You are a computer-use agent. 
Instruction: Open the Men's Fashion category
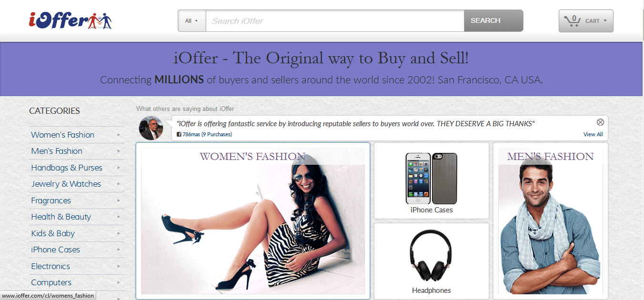click(57, 151)
